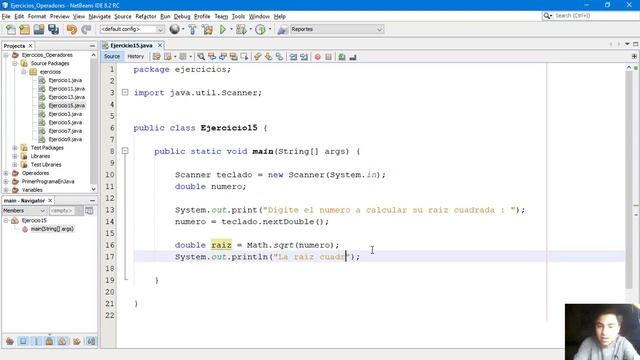Screen dimensions: 640x360
Task: Open the Navigate menu
Action: coord(100,16)
